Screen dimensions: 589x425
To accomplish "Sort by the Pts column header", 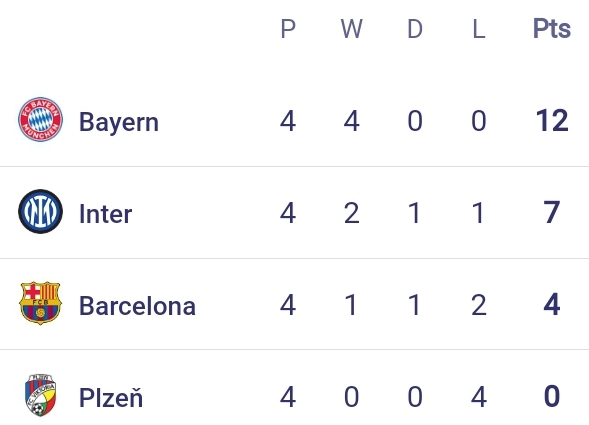I will tap(552, 29).
